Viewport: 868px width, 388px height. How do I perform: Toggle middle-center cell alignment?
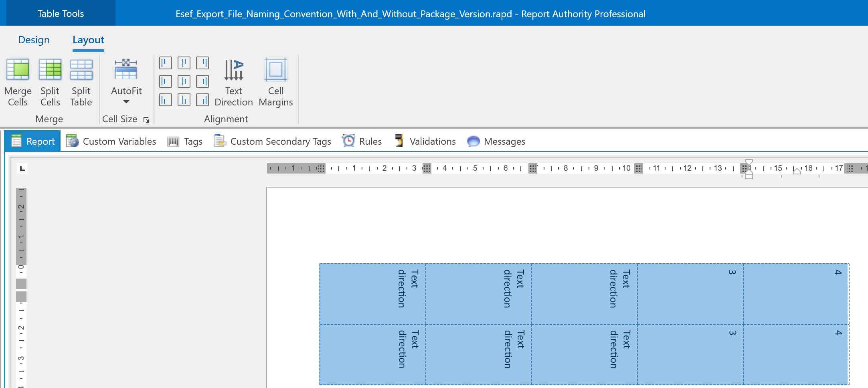[184, 81]
